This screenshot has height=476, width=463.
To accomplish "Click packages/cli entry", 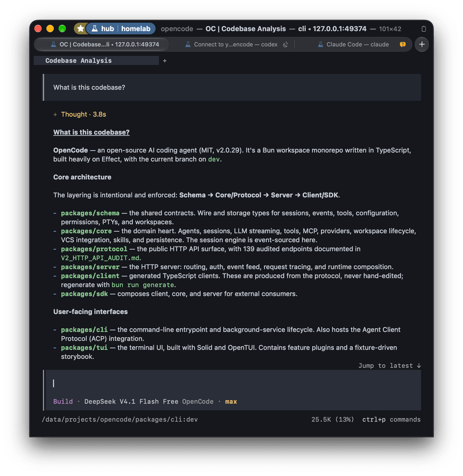I will click(84, 330).
